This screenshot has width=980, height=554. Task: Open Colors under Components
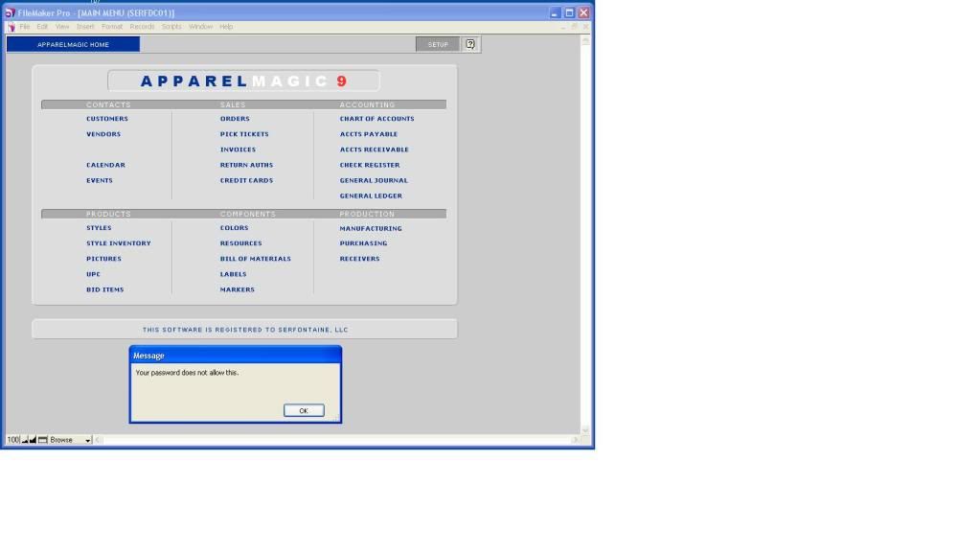pos(234,228)
